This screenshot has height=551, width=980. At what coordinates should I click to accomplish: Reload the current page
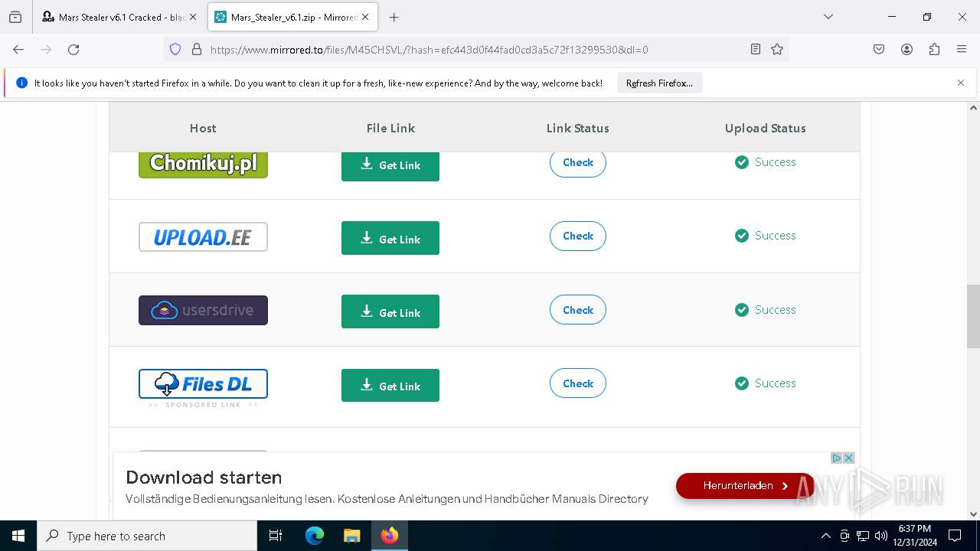click(x=73, y=49)
